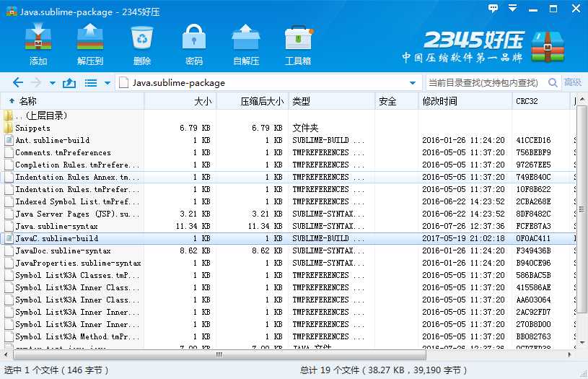Click the 11.34 KB size cell
Image resolution: width=588 pixels, height=379 pixels.
pyautogui.click(x=193, y=226)
